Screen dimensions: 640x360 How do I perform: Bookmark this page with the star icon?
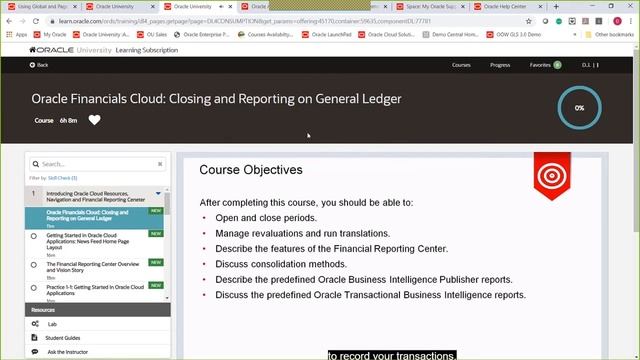tap(529, 21)
